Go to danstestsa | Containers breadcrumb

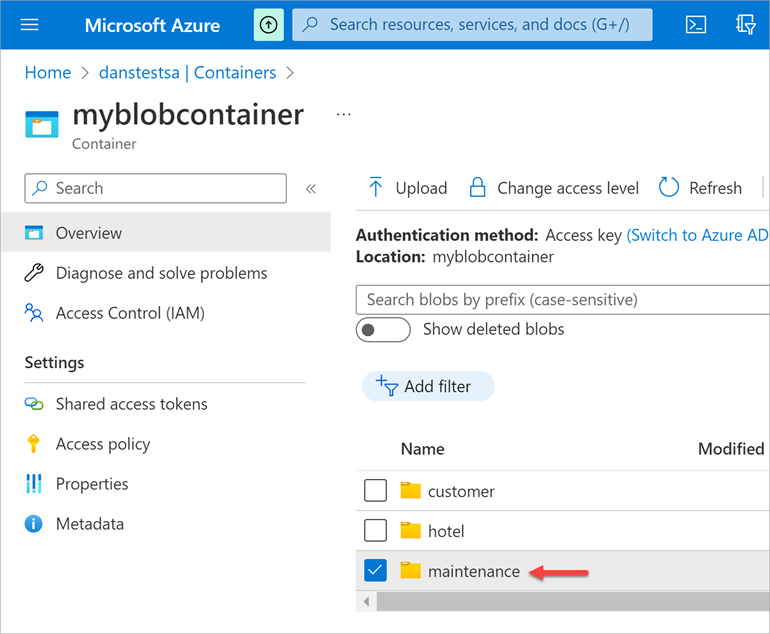188,73
